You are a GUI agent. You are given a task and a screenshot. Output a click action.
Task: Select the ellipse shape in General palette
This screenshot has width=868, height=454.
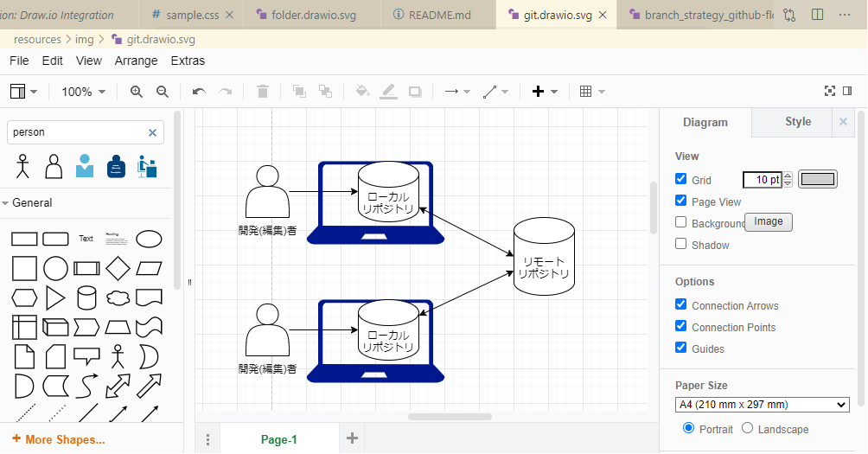coord(149,240)
